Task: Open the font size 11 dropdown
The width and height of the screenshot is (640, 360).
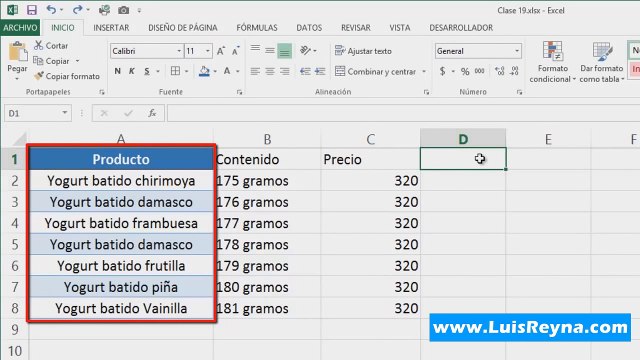Action: click(x=208, y=51)
